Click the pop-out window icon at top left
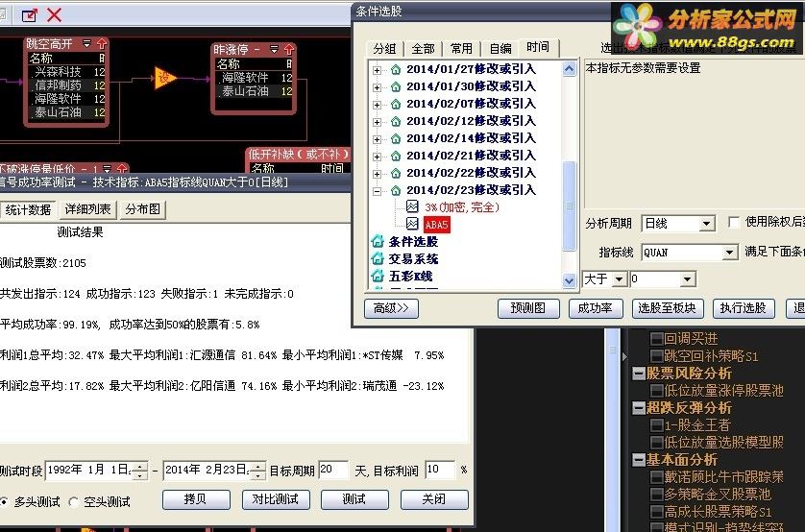 point(29,15)
